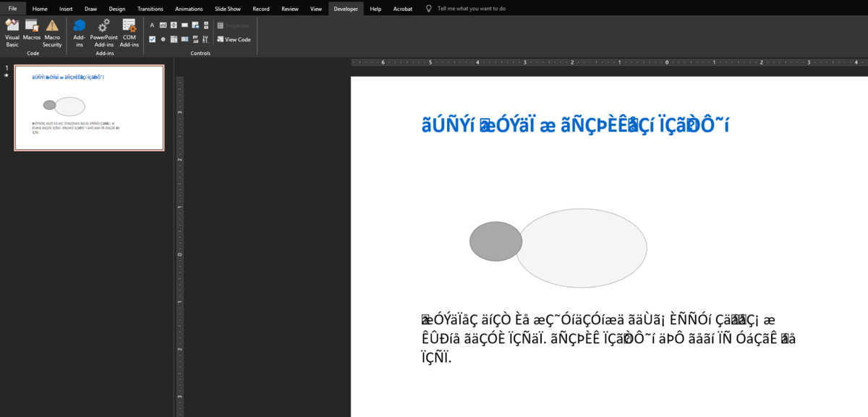Insert a Combo Box control
The image size is (868, 417).
click(x=184, y=39)
